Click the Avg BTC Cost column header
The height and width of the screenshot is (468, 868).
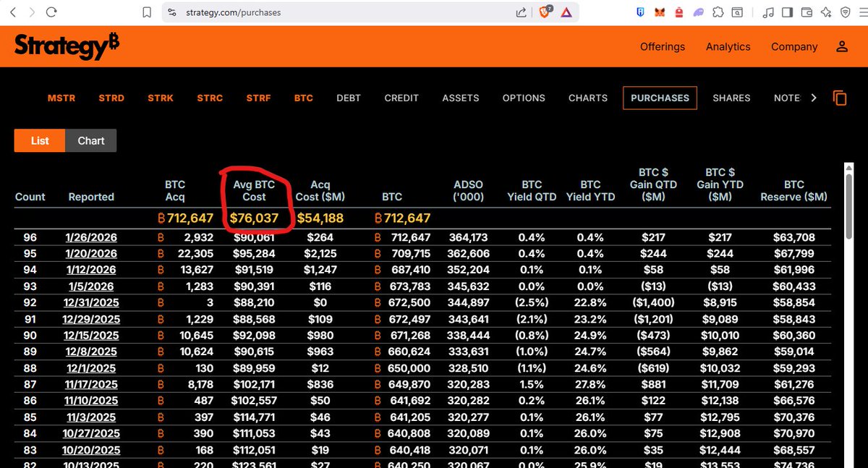[x=254, y=190]
